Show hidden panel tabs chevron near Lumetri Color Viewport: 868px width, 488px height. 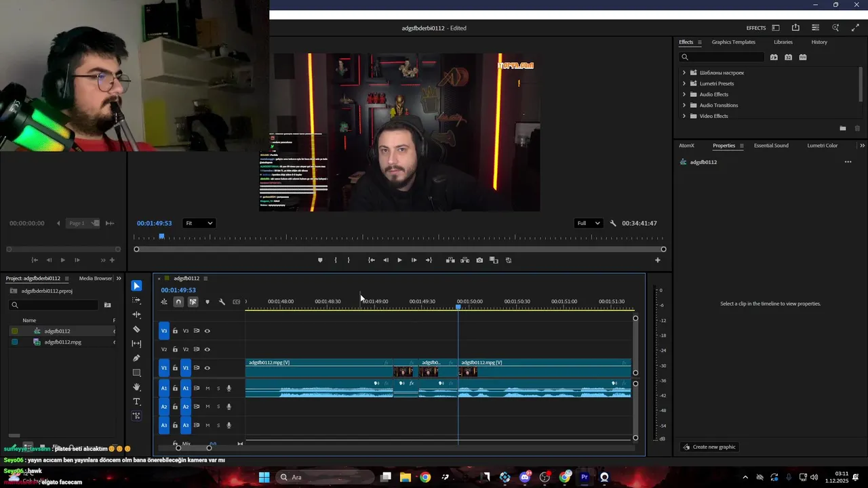coord(862,146)
